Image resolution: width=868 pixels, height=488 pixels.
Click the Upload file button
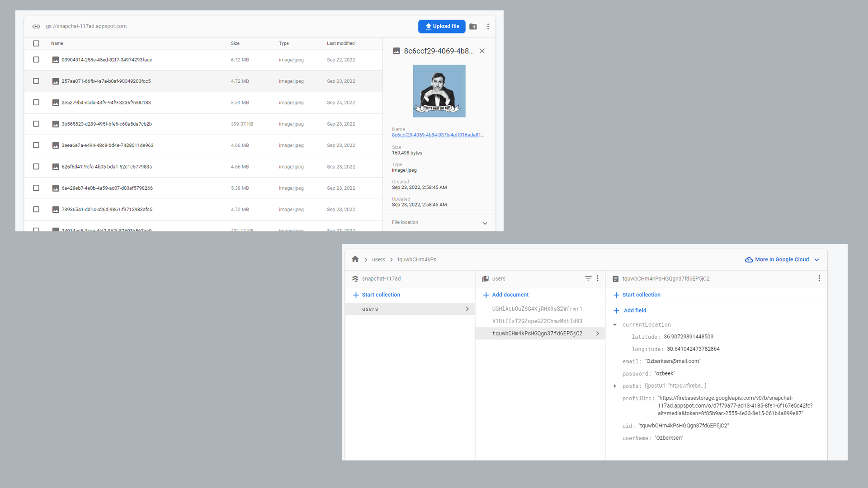click(x=442, y=26)
